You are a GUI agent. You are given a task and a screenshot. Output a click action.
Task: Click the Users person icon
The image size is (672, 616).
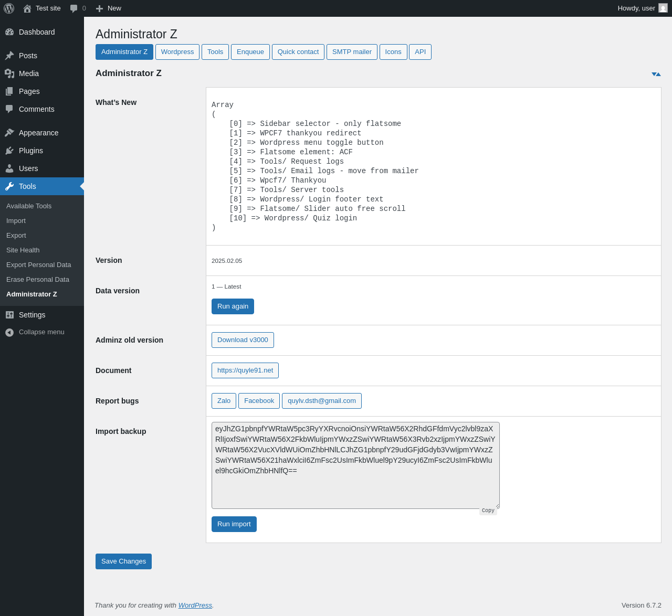(9, 168)
